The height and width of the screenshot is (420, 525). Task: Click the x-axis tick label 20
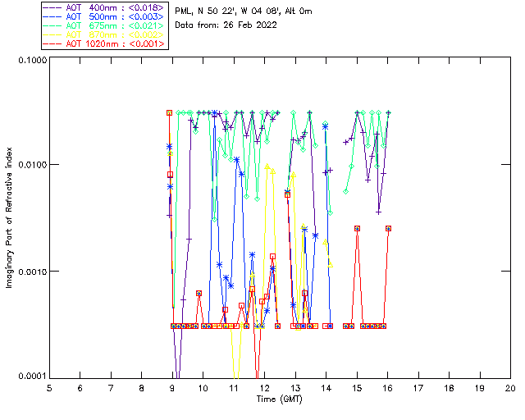[x=510, y=388]
